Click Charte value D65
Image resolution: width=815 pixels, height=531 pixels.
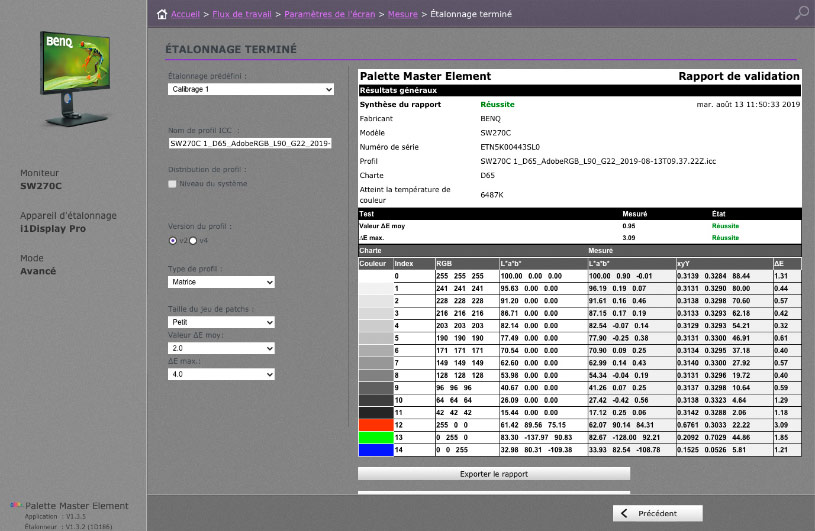coord(487,176)
